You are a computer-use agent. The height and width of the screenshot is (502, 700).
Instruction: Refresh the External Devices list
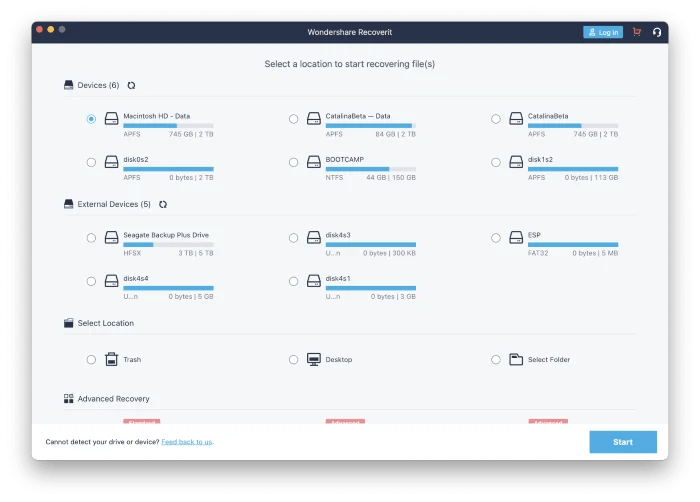pos(163,204)
